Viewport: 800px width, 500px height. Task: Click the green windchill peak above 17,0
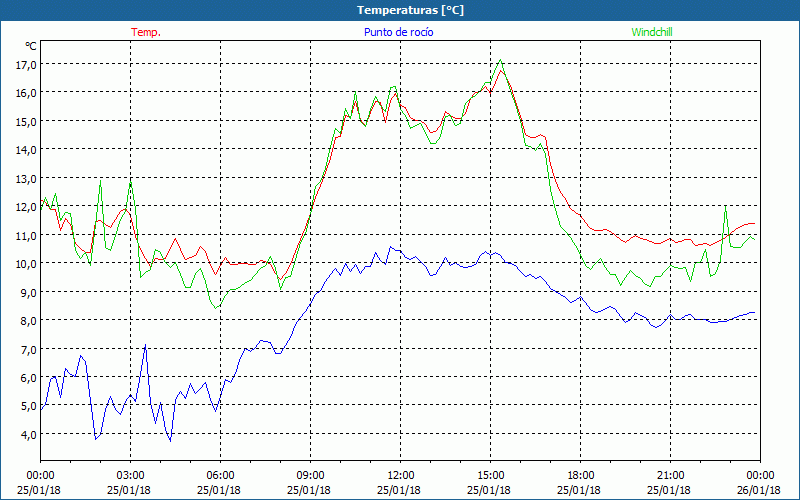501,60
